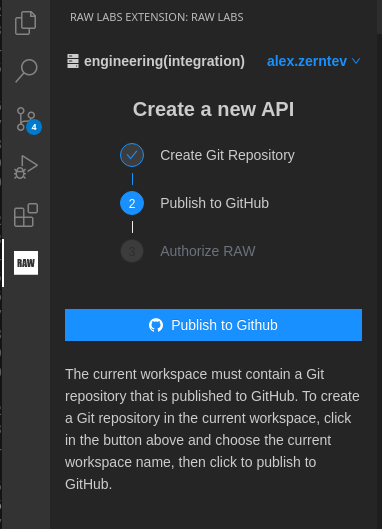Click the Publish to Github button
The image size is (382, 529).
click(213, 325)
